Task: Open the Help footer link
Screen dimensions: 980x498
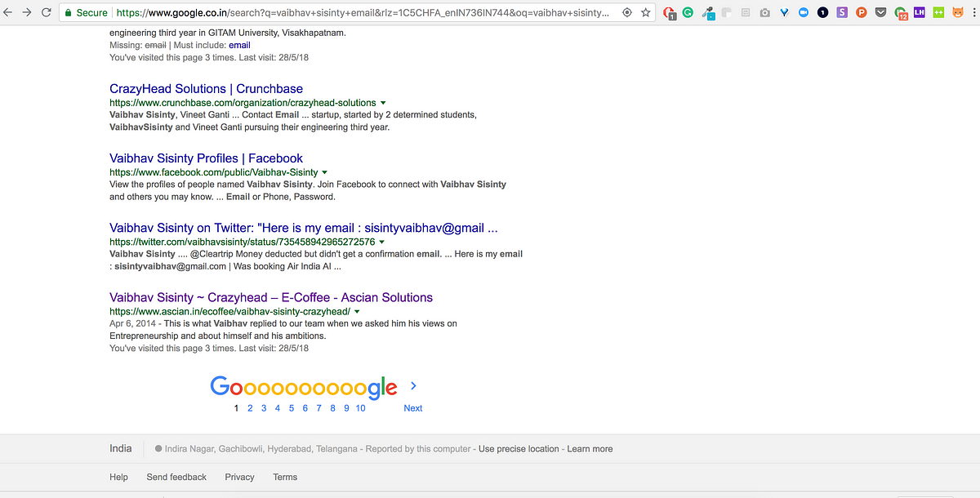Action: coord(118,477)
